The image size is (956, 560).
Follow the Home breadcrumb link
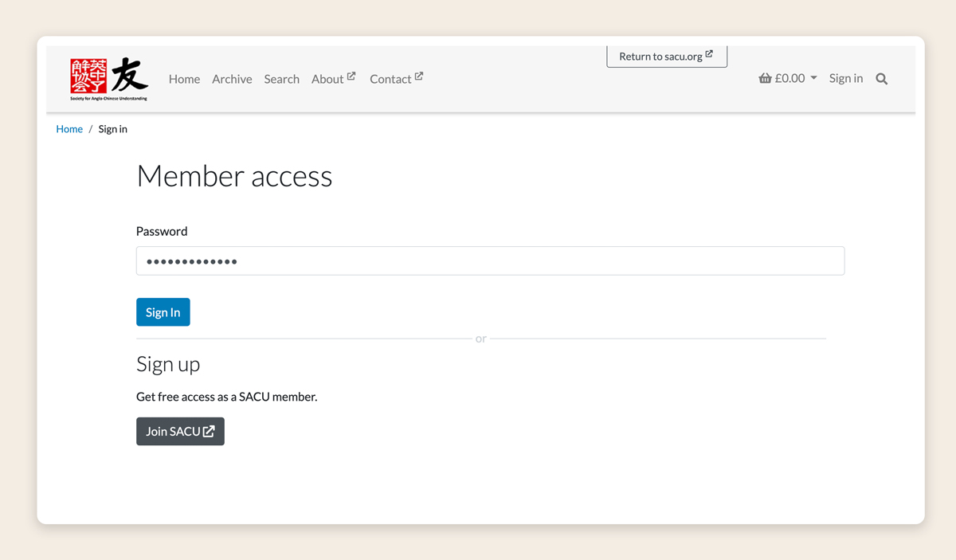[69, 129]
